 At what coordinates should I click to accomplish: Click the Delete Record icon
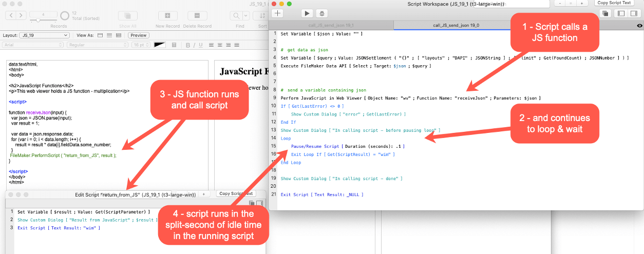[x=197, y=15]
